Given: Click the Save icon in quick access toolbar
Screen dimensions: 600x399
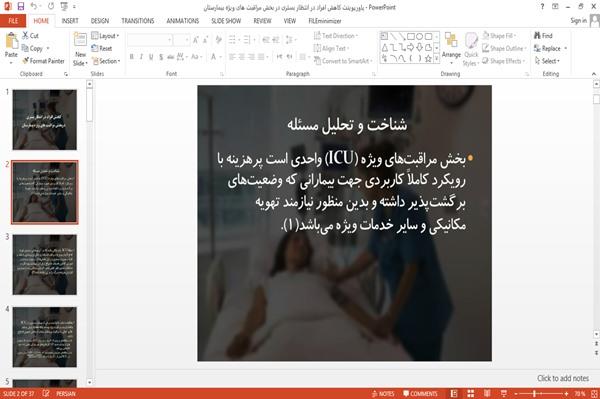Looking at the screenshot, I should [x=21, y=6].
